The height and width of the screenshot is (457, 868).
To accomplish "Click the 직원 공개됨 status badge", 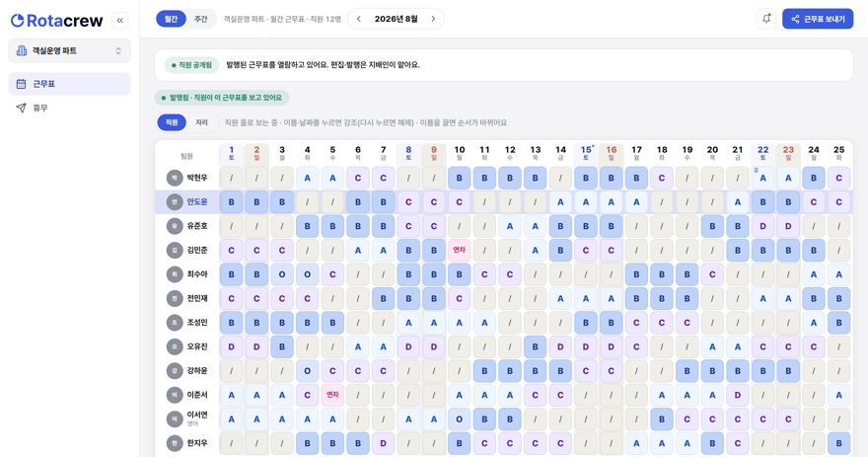I will [192, 65].
